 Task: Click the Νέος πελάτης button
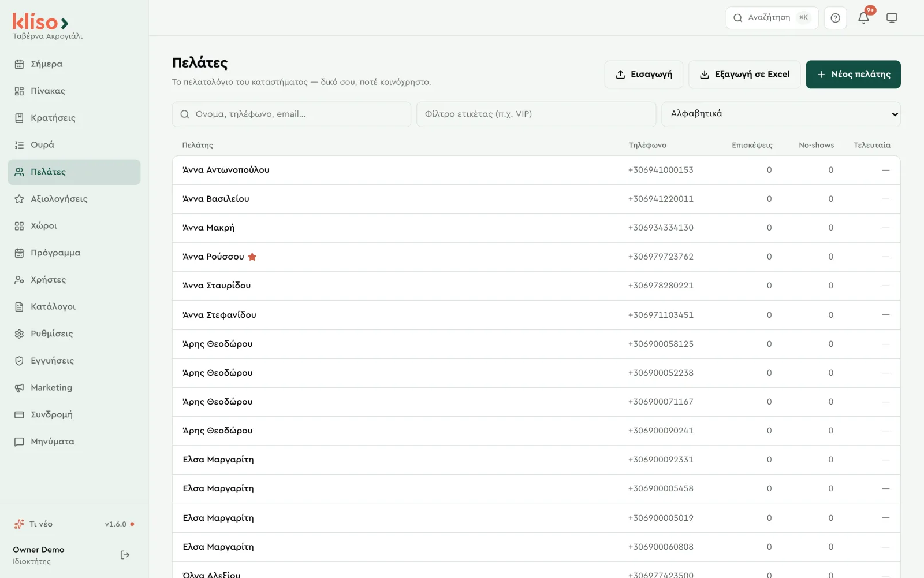coord(853,75)
